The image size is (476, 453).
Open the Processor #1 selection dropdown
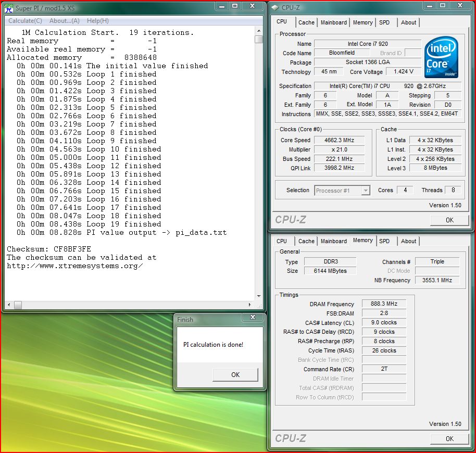[x=342, y=190]
